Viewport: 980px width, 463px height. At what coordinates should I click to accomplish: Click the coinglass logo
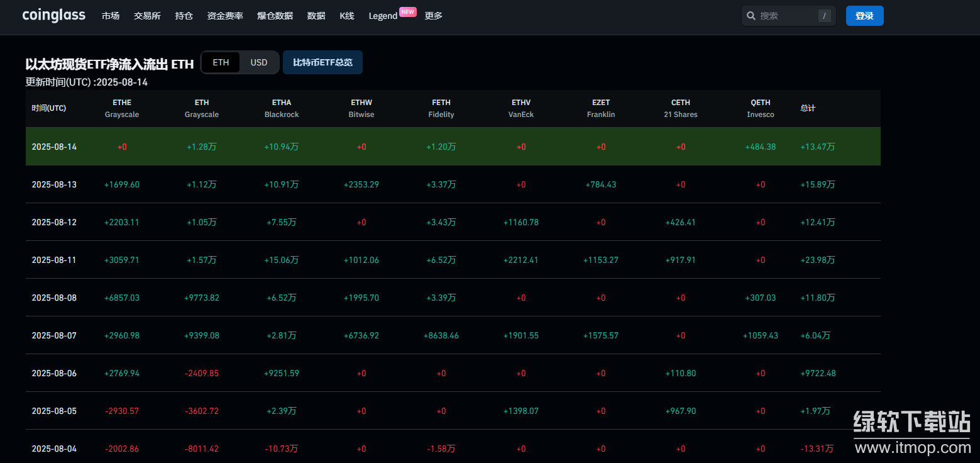click(53, 15)
